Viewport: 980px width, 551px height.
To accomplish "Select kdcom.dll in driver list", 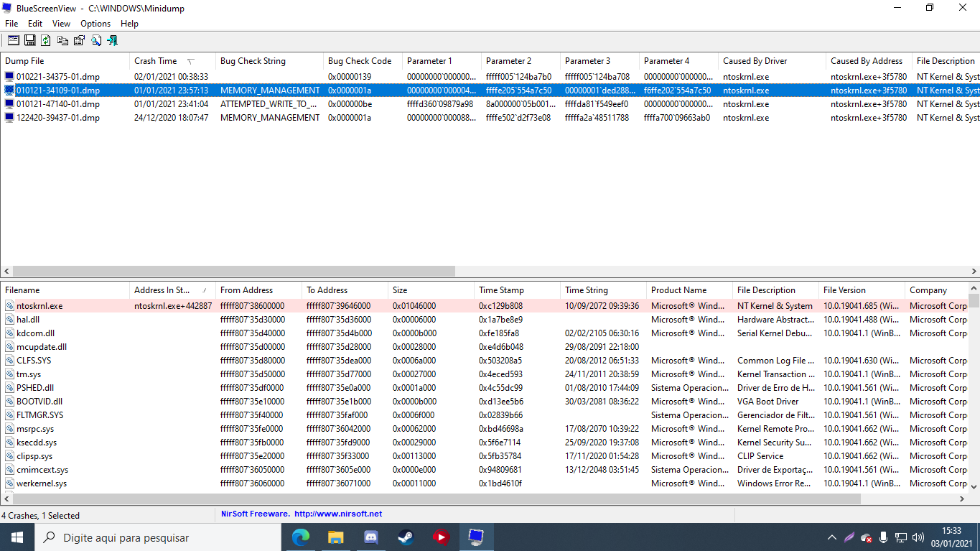I will 36,333.
